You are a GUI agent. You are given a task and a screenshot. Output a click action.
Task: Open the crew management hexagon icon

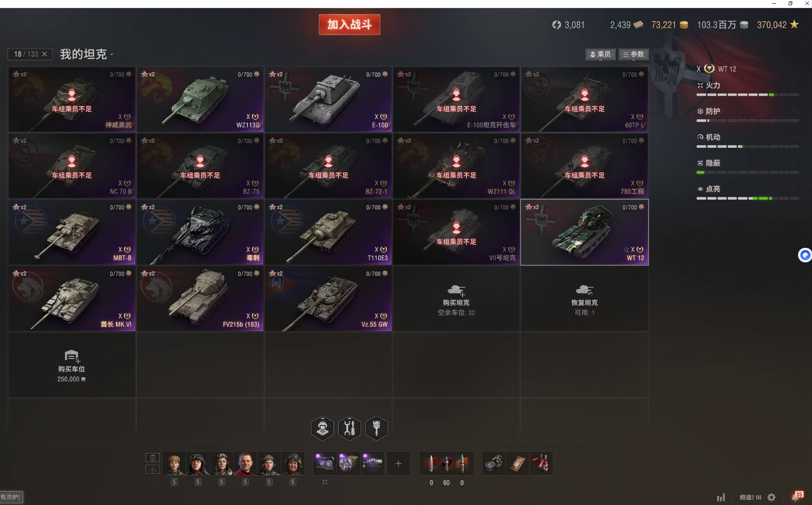pos(322,428)
